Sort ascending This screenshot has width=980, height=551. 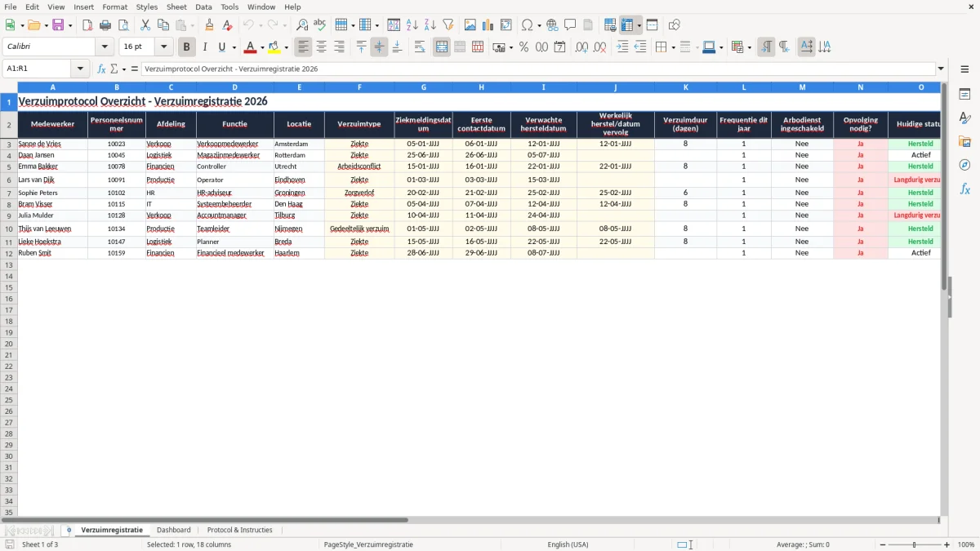[412, 25]
